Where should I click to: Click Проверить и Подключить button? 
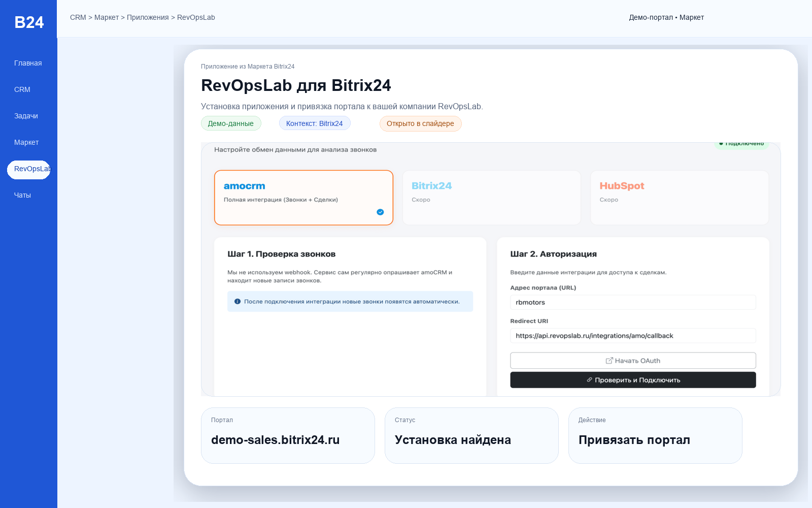click(633, 380)
